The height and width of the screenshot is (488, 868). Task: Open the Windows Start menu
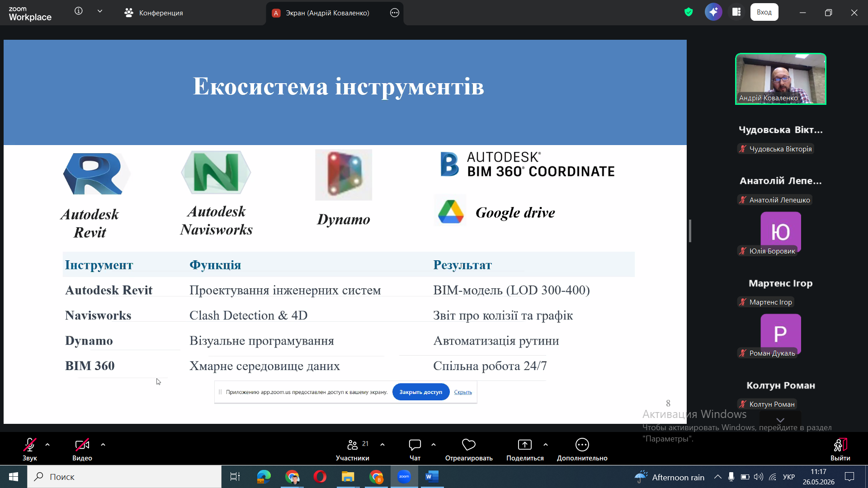click(14, 477)
